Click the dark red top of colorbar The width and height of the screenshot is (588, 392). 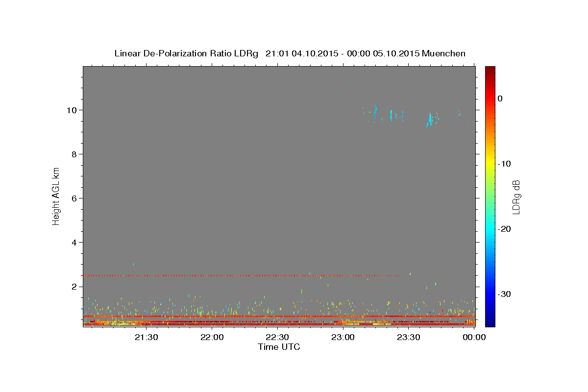click(490, 70)
